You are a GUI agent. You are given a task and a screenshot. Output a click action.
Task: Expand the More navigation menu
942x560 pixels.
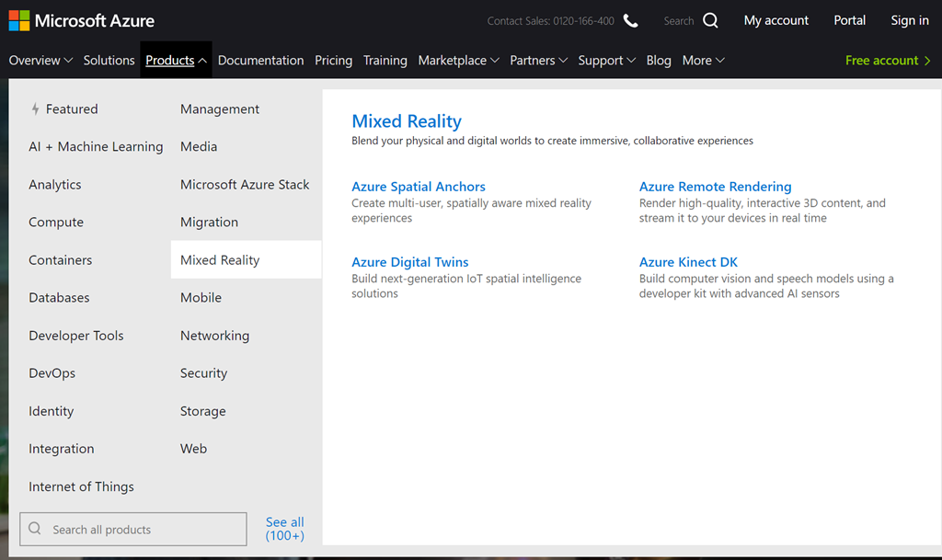point(703,61)
